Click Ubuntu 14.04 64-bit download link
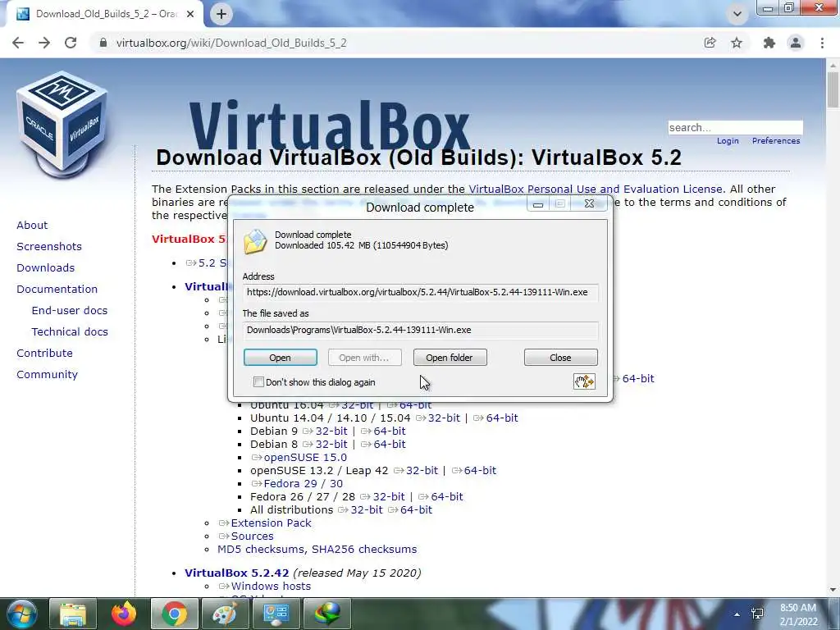 click(x=502, y=418)
